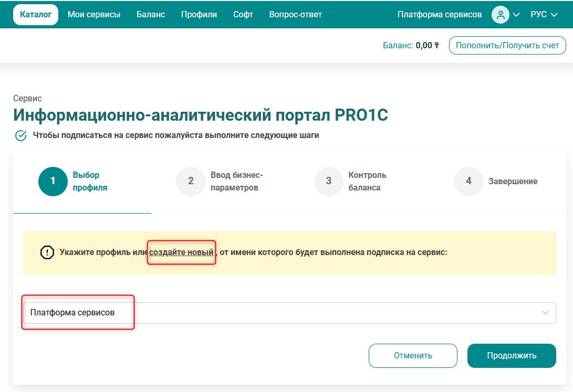Open the Вопрос-ответ page
Image resolution: width=573 pixels, height=392 pixels.
[x=296, y=15]
